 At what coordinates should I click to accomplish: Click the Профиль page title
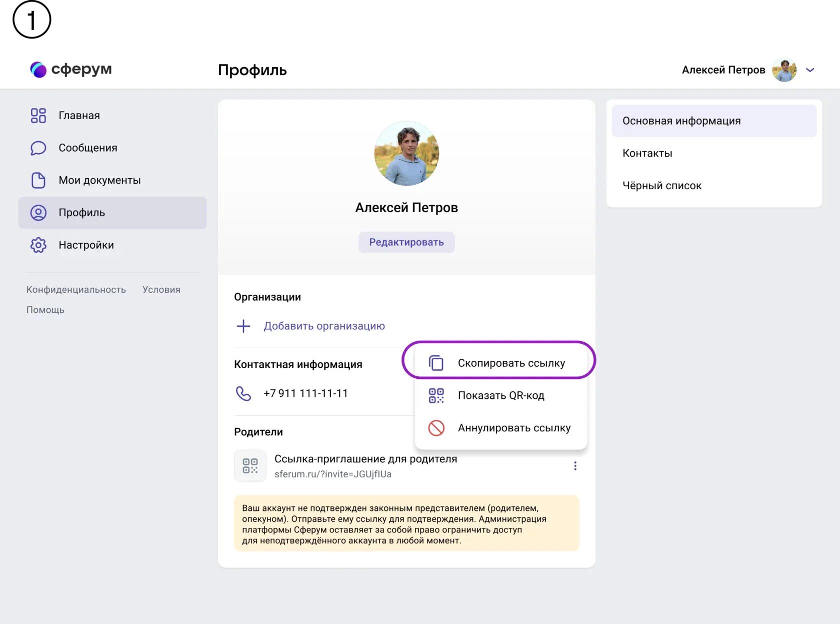[x=252, y=70]
